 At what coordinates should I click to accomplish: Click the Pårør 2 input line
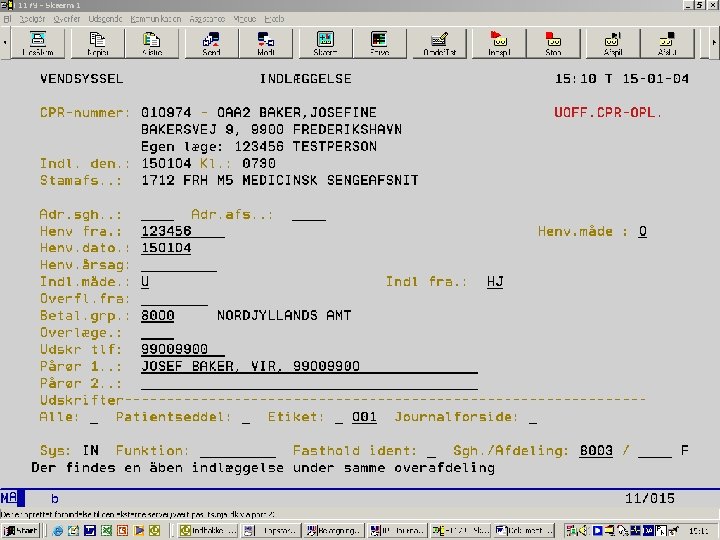tap(309, 383)
